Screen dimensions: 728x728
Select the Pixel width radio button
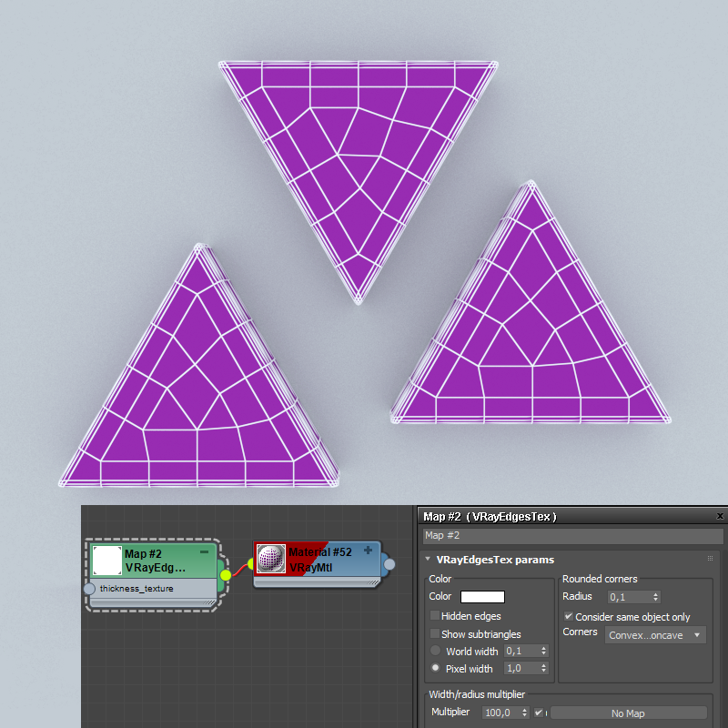pos(435,668)
